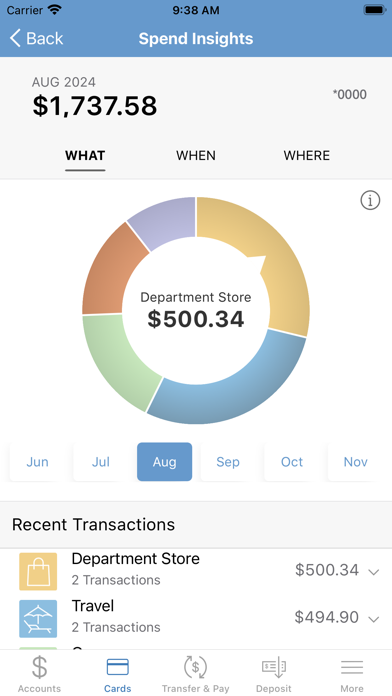Open the More menu tab
This screenshot has width=392, height=696.
(x=352, y=674)
